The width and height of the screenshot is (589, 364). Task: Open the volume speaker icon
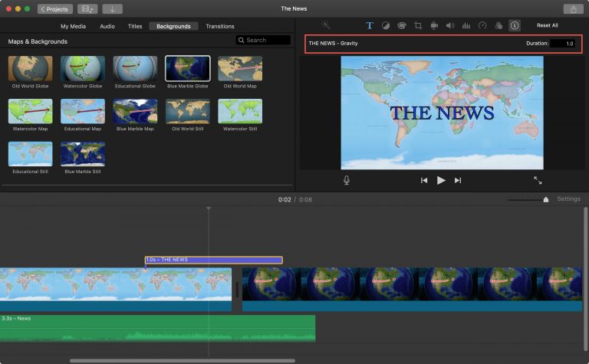click(x=450, y=25)
